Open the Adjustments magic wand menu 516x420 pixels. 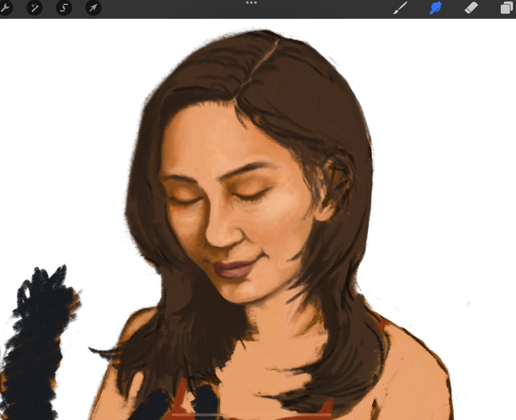pos(34,8)
